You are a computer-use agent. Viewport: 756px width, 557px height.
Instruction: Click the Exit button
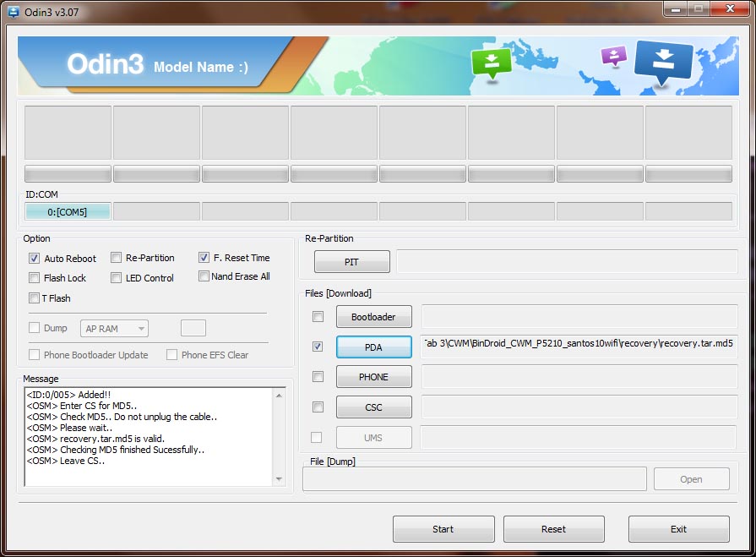pyautogui.click(x=679, y=529)
